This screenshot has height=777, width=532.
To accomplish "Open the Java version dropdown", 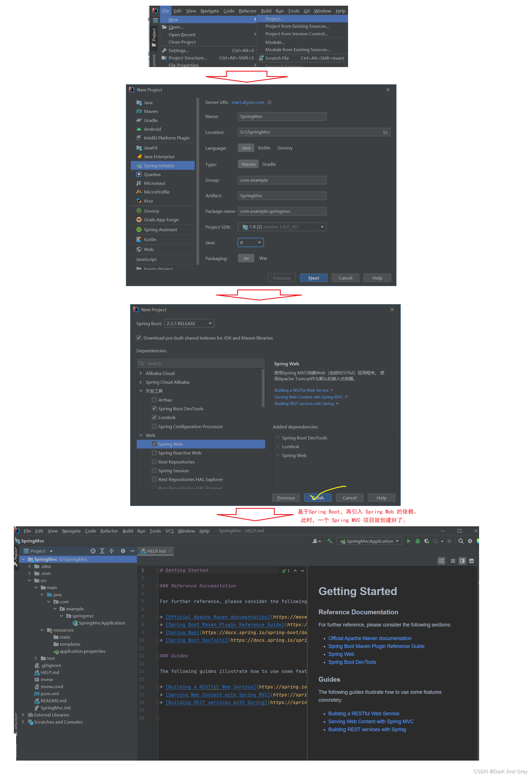I will [250, 242].
